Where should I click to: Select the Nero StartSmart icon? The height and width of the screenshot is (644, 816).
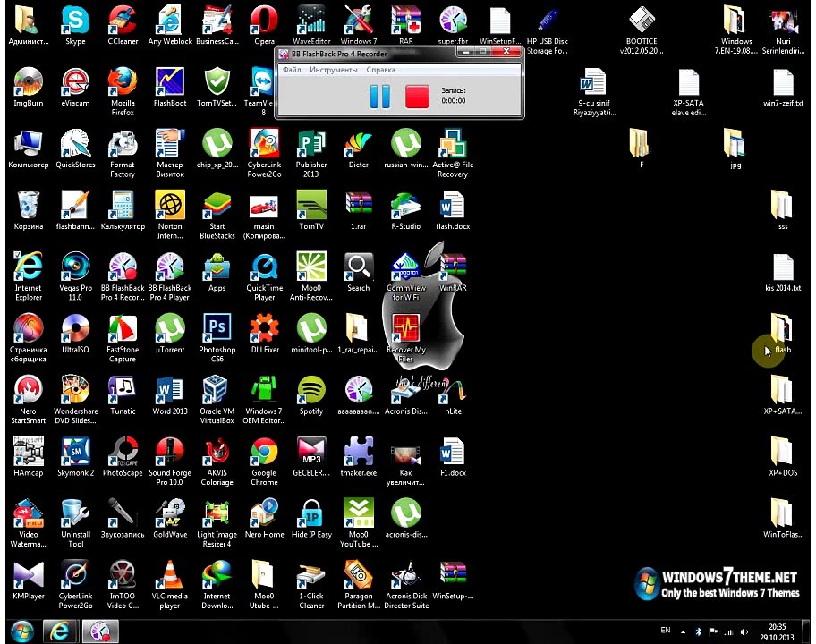28,400
